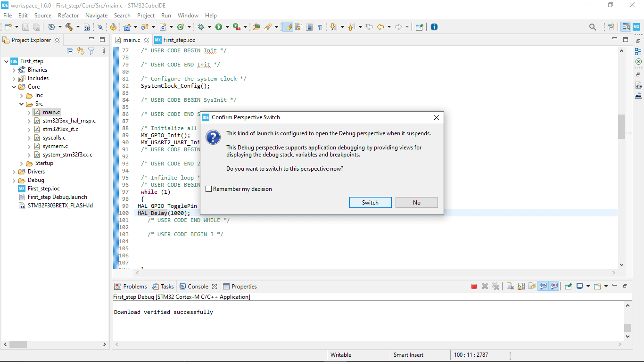Open the Display Selected Console dropdown arrow
Screen dimensions: 644x362
tap(588, 286)
